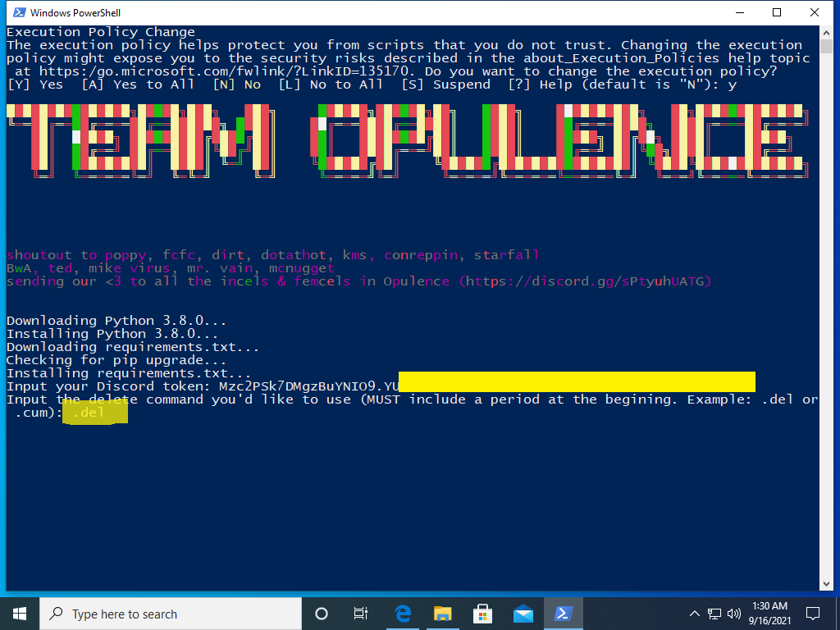Click the '[N] No' option text
The image size is (840, 630).
(237, 84)
